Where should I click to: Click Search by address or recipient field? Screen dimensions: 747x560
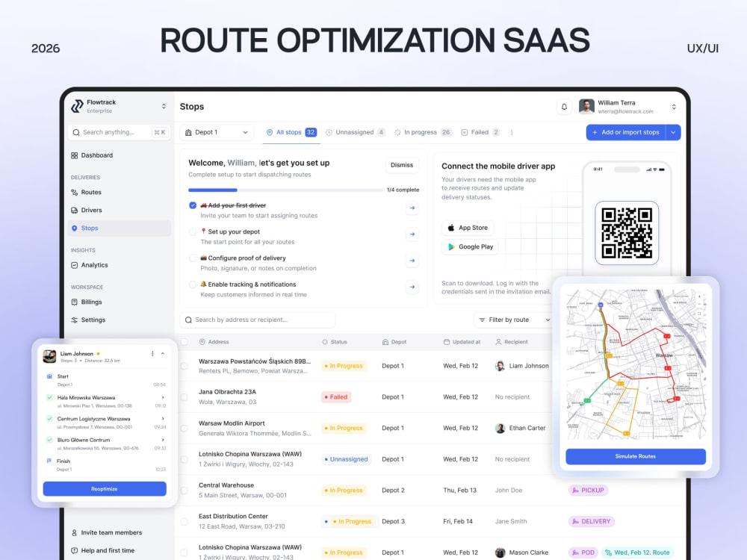pyautogui.click(x=258, y=320)
